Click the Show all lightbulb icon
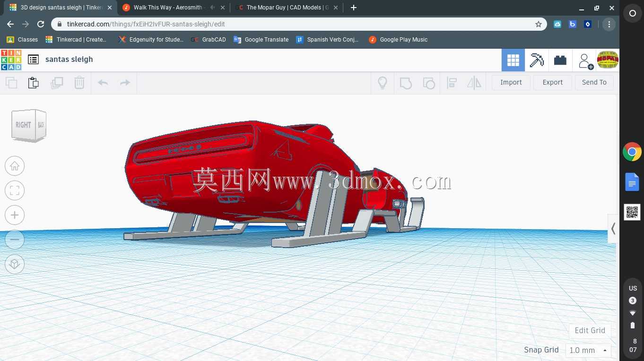 [x=383, y=83]
